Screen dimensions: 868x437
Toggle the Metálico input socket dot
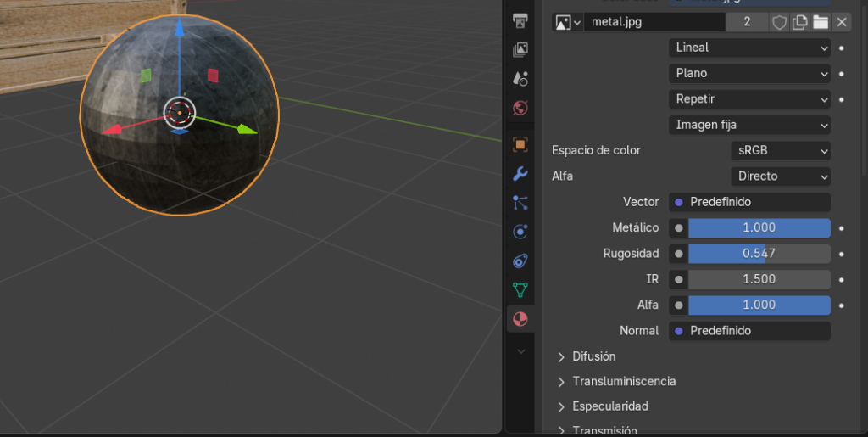click(x=678, y=227)
